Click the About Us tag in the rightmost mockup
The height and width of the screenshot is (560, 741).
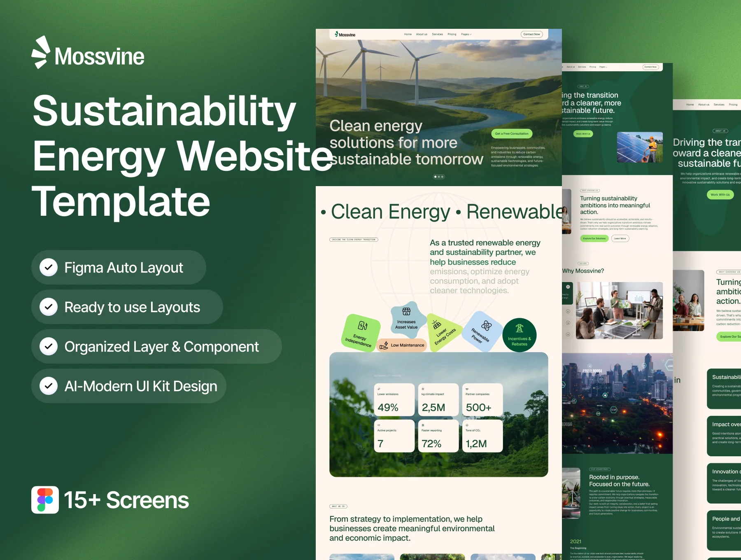pos(720,131)
